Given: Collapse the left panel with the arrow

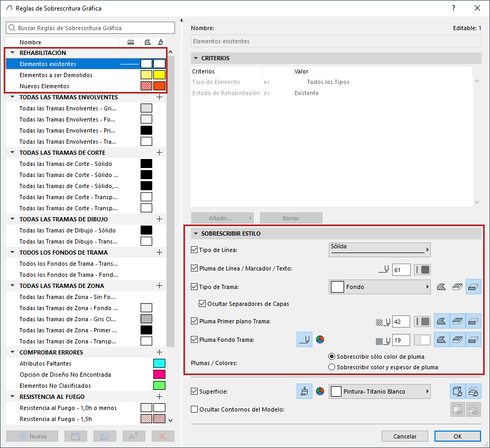Looking at the screenshot, I should 181,21.
